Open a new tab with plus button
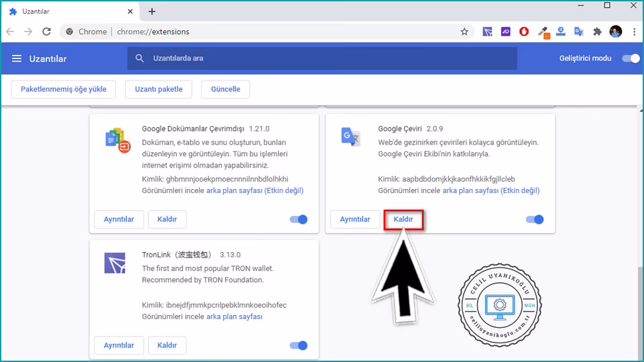This screenshot has width=644, height=362. coord(152,11)
